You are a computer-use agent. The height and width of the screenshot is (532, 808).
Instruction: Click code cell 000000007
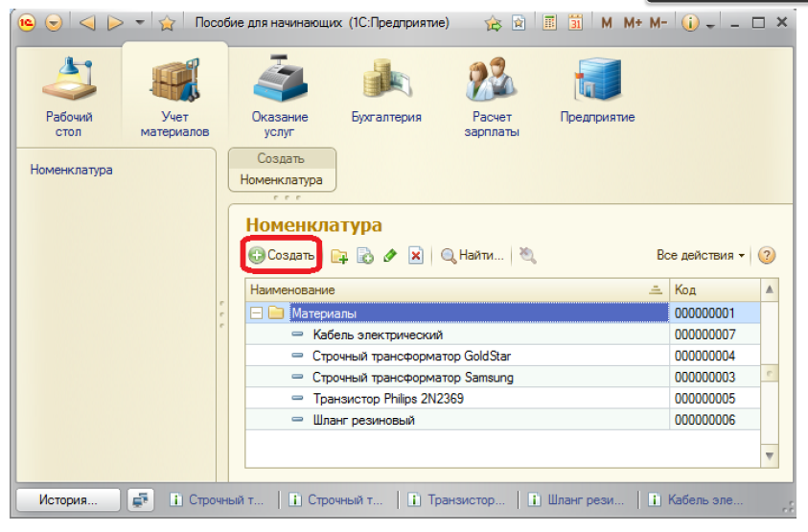[x=715, y=335]
